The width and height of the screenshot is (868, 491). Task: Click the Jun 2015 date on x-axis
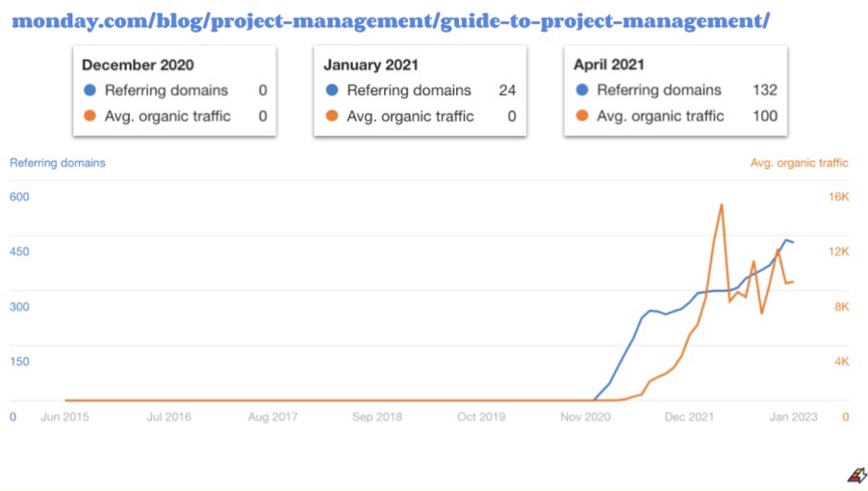[64, 417]
